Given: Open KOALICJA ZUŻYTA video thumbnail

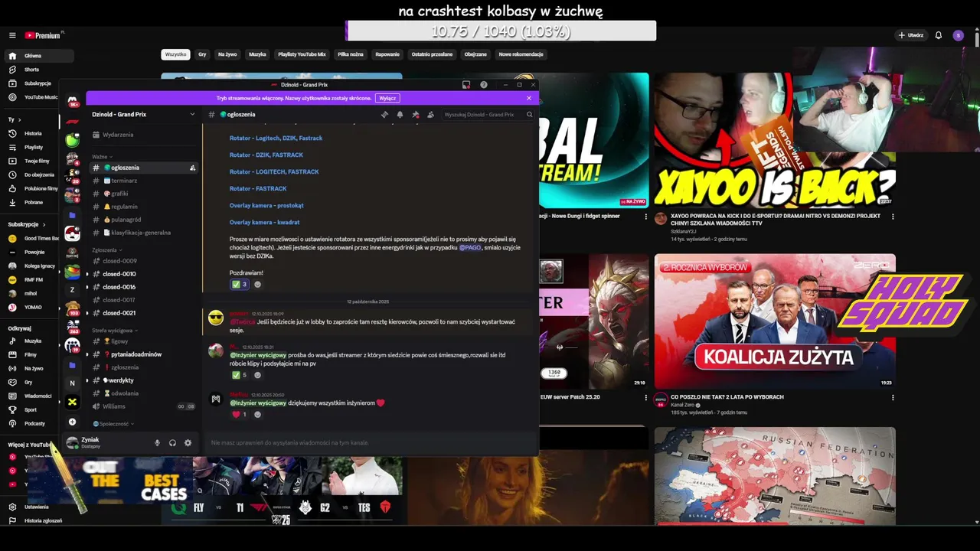Looking at the screenshot, I should [x=774, y=321].
